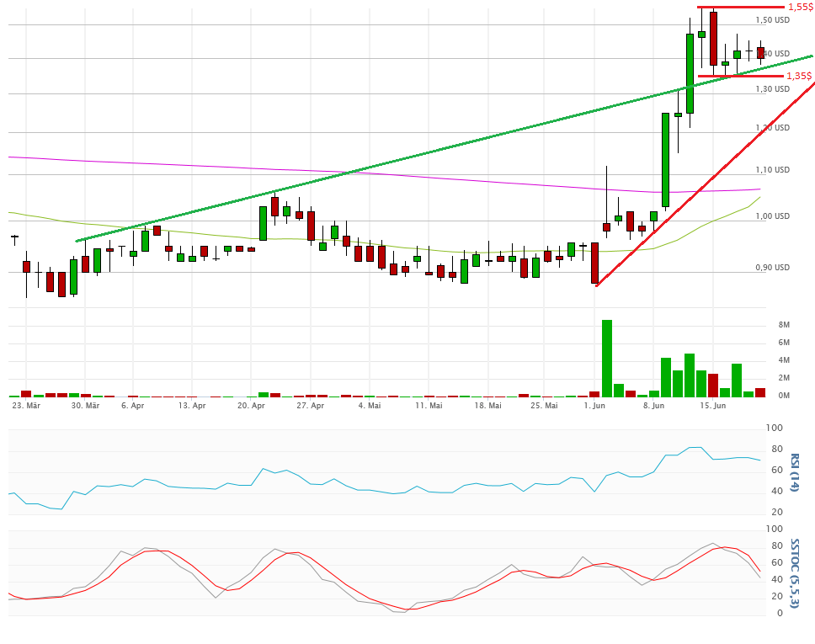
Task: Click the 20. Apr date label
Action: [x=252, y=406]
